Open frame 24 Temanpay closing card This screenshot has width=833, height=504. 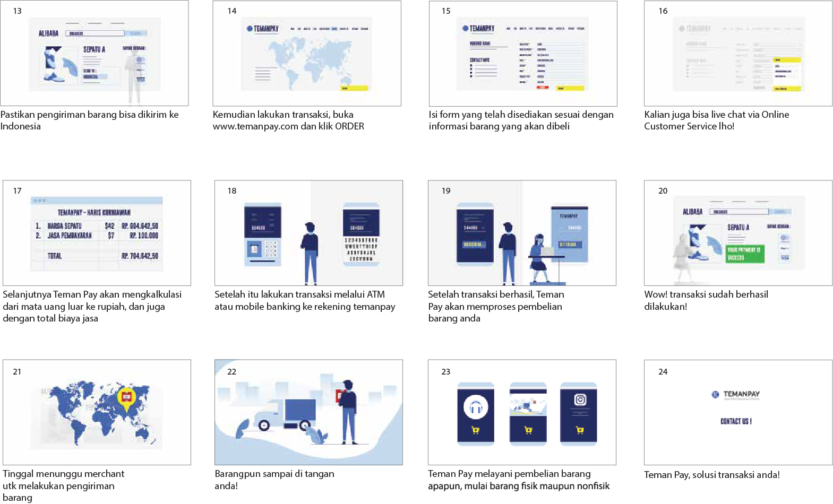click(x=738, y=412)
